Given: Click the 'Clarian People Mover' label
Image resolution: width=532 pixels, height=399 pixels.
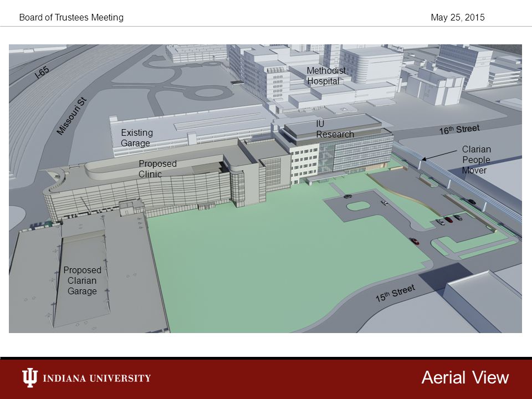Looking at the screenshot, I should (477, 160).
